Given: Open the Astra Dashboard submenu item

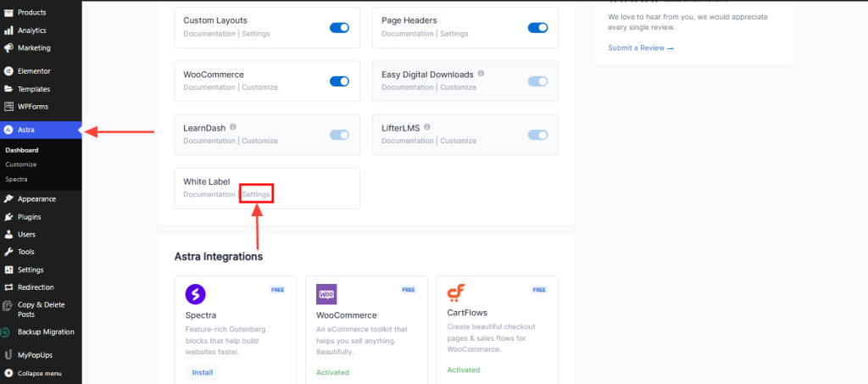Looking at the screenshot, I should 21,150.
